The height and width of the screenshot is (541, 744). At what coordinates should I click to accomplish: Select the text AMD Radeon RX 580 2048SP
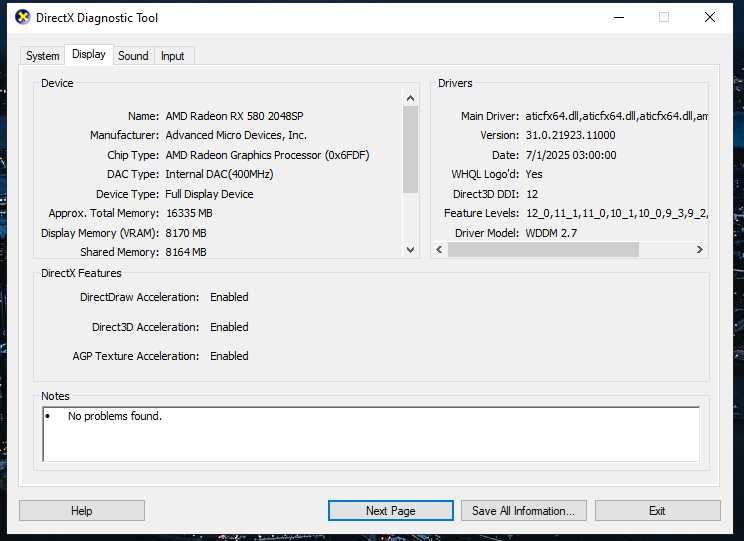[234, 116]
